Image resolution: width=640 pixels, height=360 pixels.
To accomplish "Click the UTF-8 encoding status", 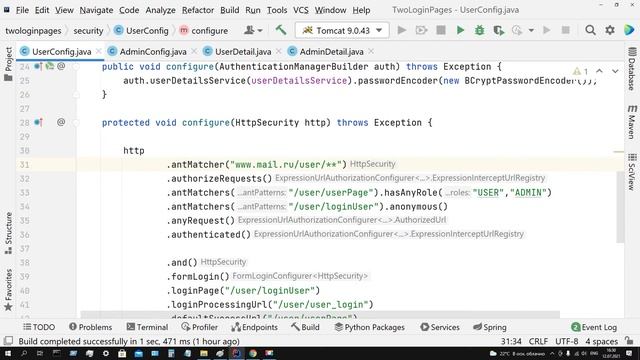I will tap(567, 341).
